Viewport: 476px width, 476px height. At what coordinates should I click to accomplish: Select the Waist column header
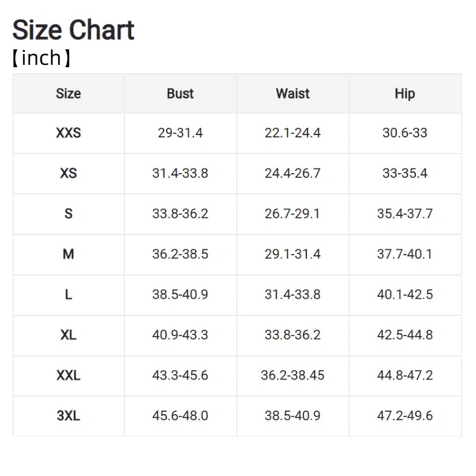(x=293, y=93)
